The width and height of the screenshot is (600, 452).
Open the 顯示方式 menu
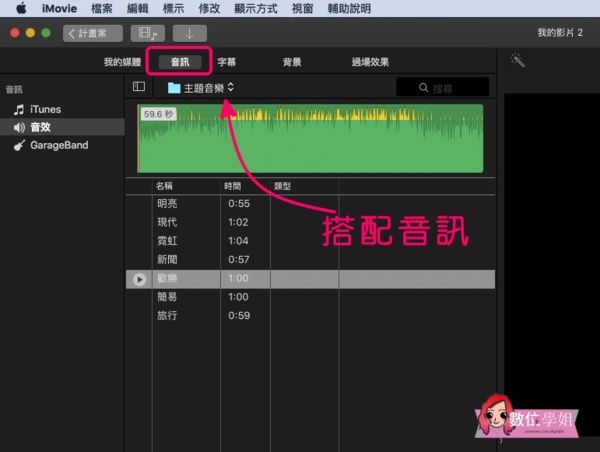tap(258, 8)
